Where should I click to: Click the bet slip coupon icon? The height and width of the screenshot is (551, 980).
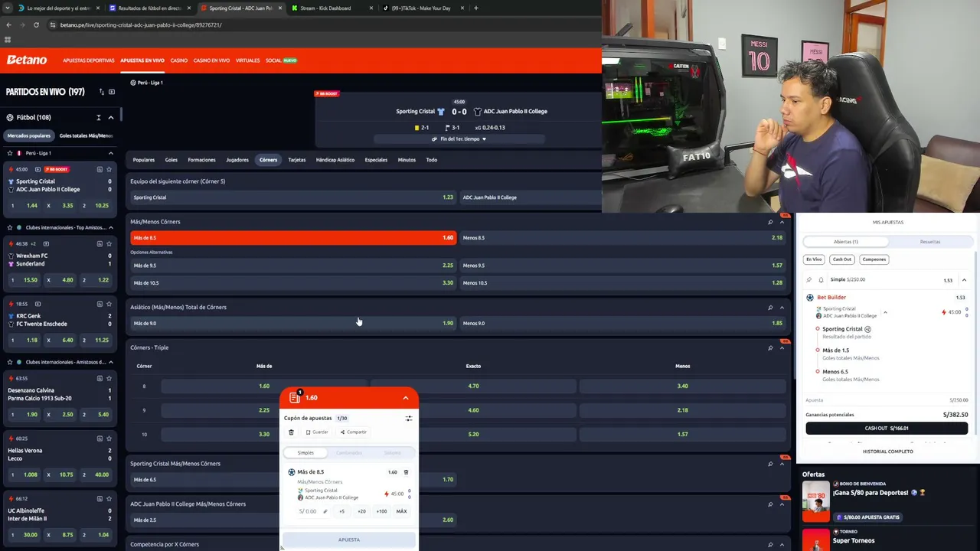click(x=295, y=397)
